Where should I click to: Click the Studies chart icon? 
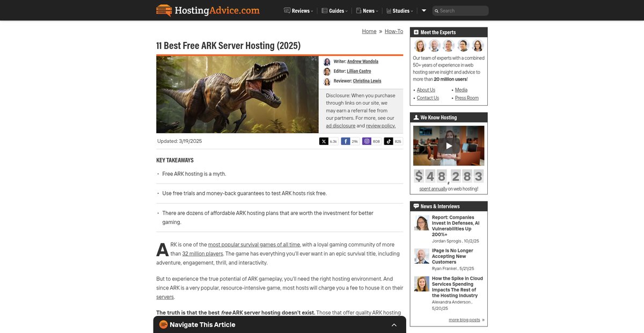389,11
